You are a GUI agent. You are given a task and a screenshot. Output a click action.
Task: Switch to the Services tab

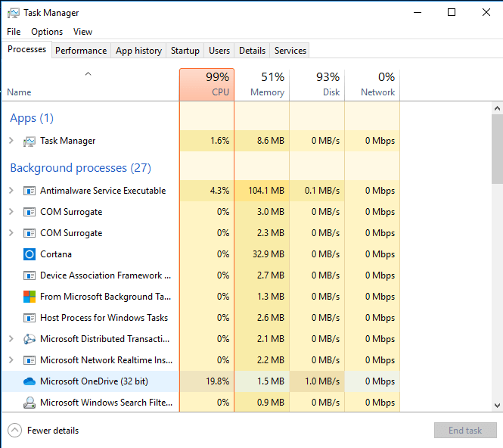290,51
